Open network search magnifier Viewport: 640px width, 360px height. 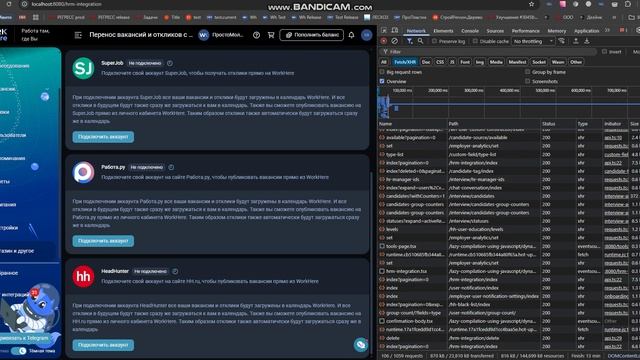click(x=420, y=41)
